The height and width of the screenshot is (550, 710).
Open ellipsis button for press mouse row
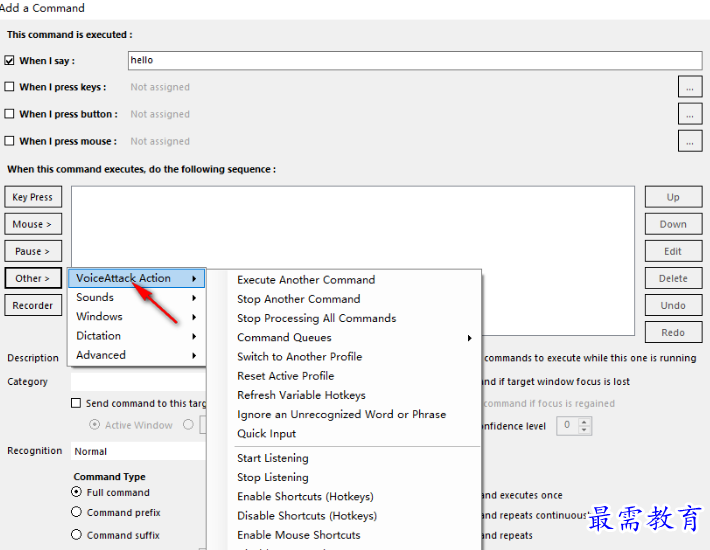click(x=690, y=141)
